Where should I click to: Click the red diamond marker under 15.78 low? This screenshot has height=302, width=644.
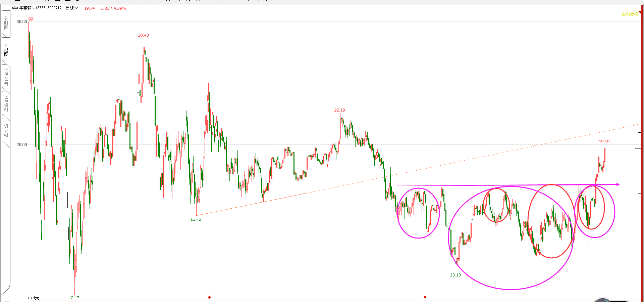[x=209, y=297]
